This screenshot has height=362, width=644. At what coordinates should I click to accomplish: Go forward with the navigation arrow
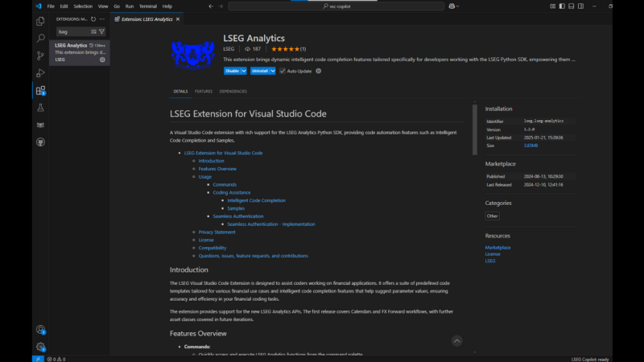(x=221, y=6)
